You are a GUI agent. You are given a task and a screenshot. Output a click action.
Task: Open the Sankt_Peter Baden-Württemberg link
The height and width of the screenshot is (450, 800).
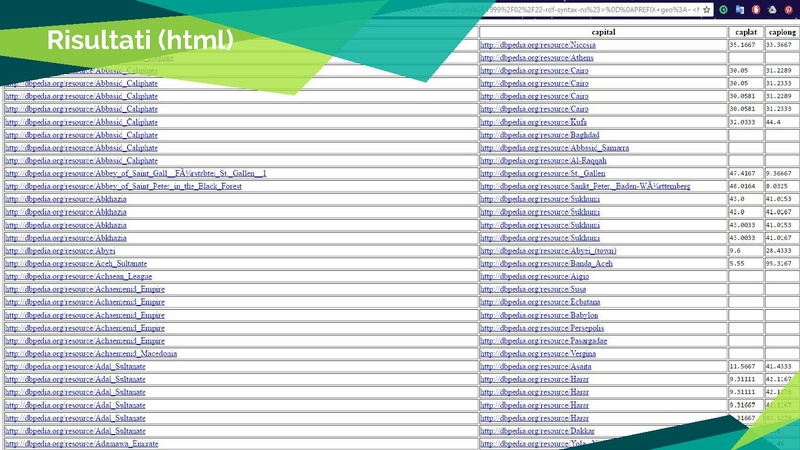(x=585, y=186)
